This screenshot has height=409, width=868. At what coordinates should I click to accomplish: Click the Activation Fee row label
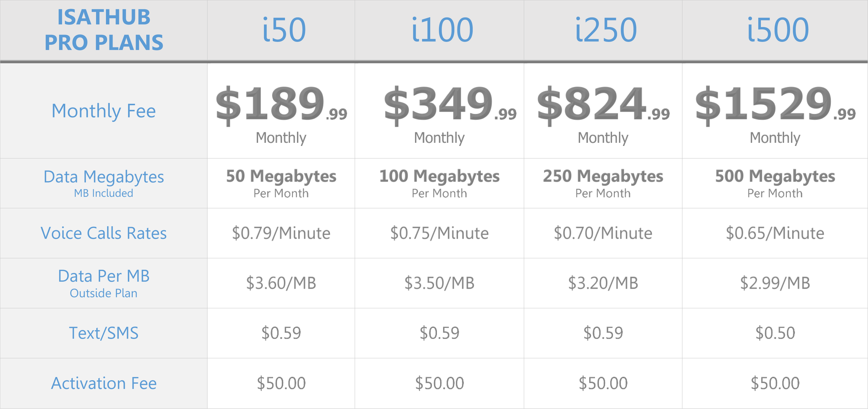pyautogui.click(x=103, y=383)
